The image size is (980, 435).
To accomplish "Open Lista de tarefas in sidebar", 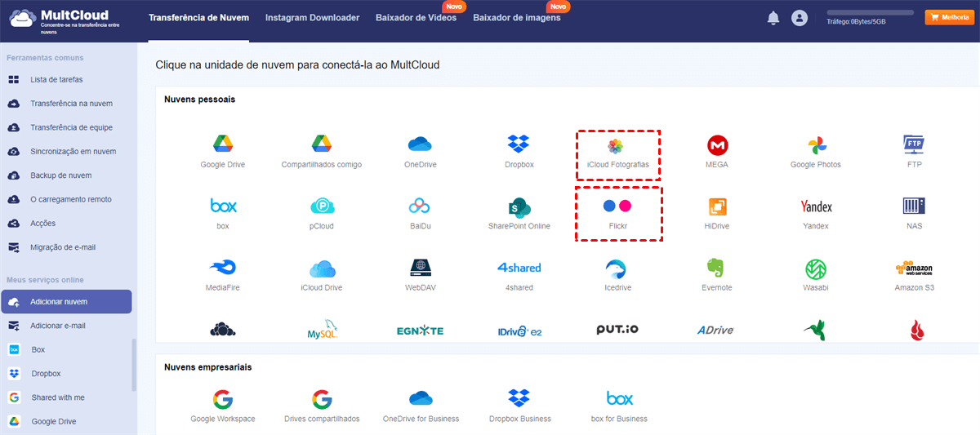I will coord(56,80).
